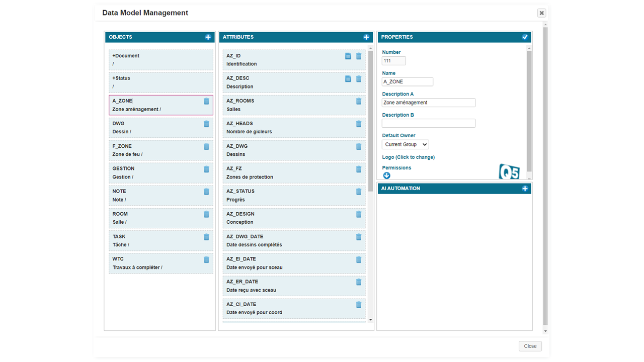
Task: Delete the WTC object
Action: coord(206,259)
